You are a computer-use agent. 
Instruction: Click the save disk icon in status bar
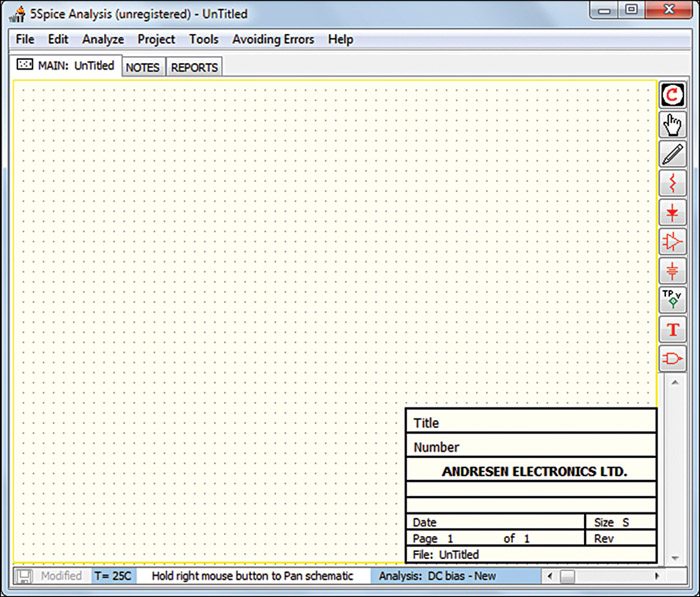(x=25, y=577)
